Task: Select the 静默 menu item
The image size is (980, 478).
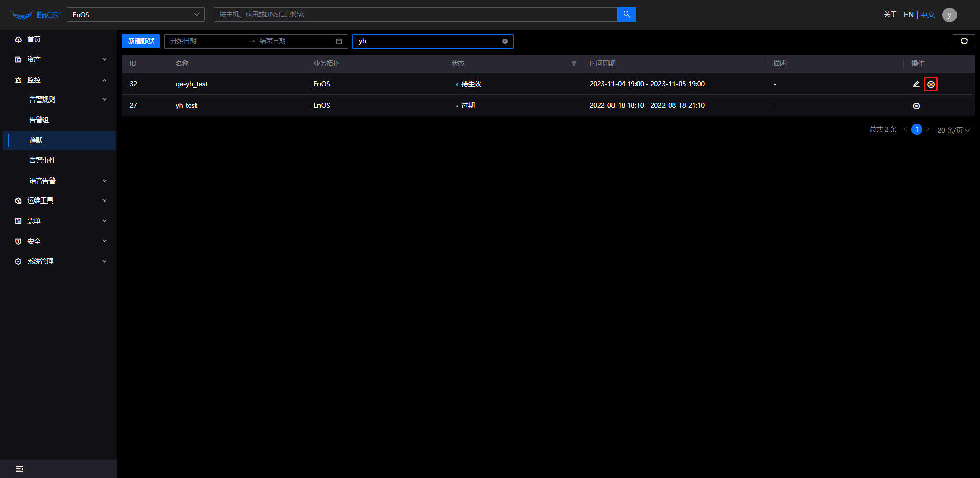Action: point(59,140)
